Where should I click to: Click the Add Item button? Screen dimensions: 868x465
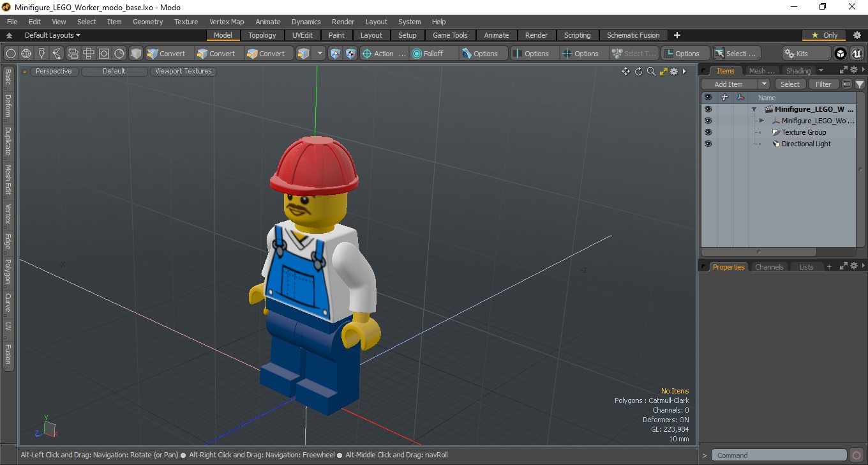[x=729, y=84]
